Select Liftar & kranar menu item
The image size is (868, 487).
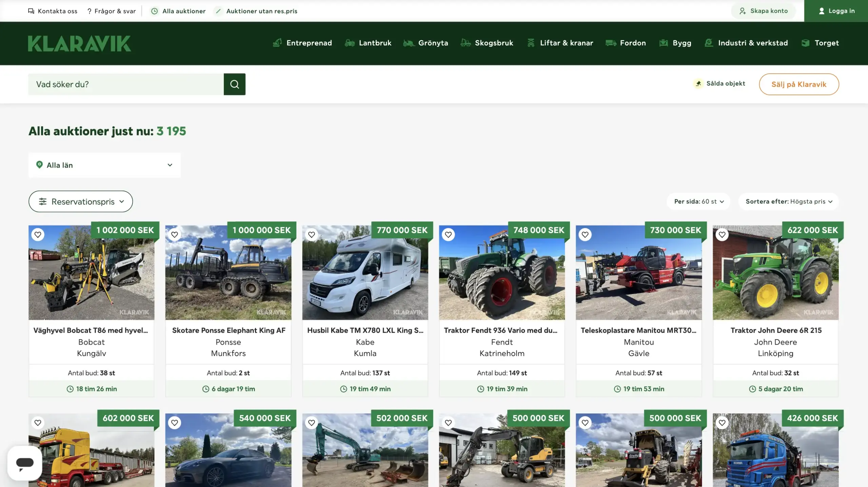560,43
